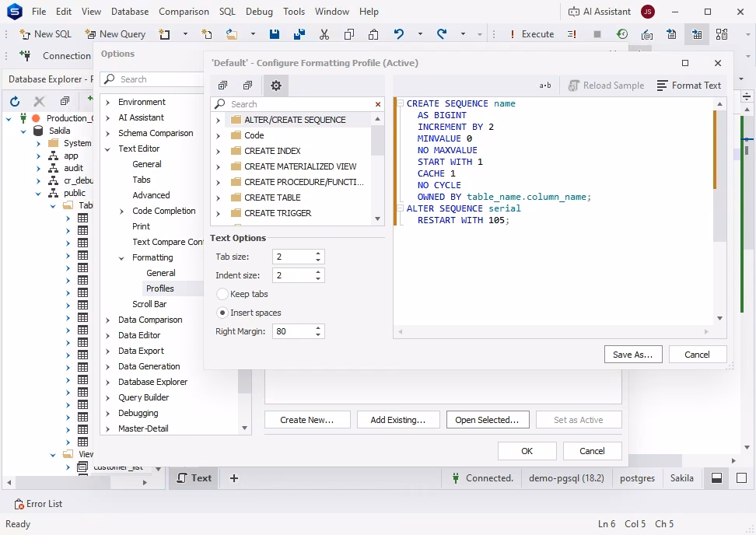
Task: Click OK in the Options dialog
Action: 527,451
